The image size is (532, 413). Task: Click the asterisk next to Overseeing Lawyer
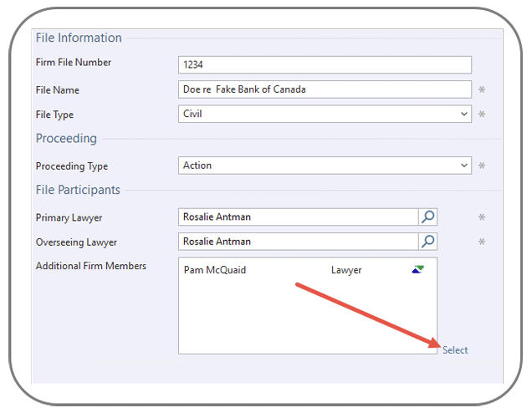pos(482,242)
